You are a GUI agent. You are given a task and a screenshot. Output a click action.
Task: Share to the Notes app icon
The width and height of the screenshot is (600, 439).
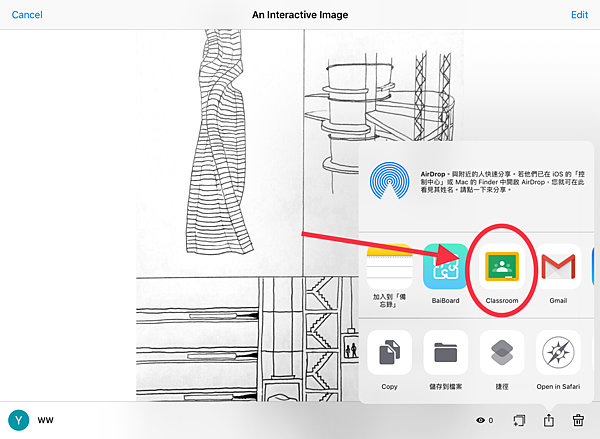pyautogui.click(x=389, y=266)
